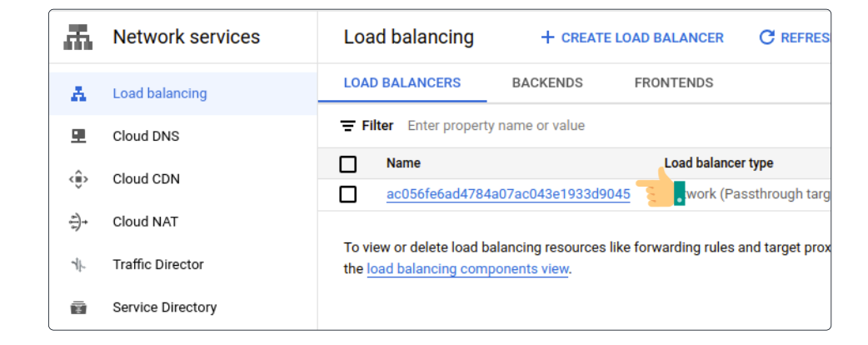Viewport: 868px width, 345px height.
Task: Switch to the Backends tab
Action: pos(547,82)
